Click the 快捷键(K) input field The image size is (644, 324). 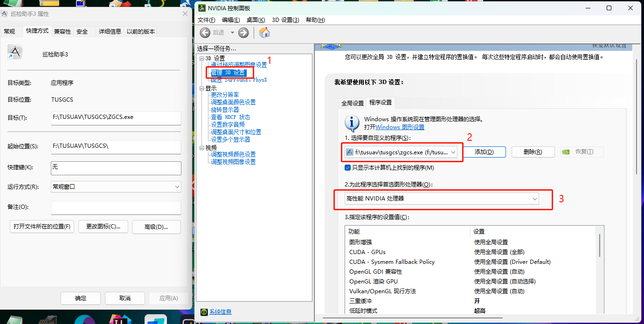[x=116, y=168]
